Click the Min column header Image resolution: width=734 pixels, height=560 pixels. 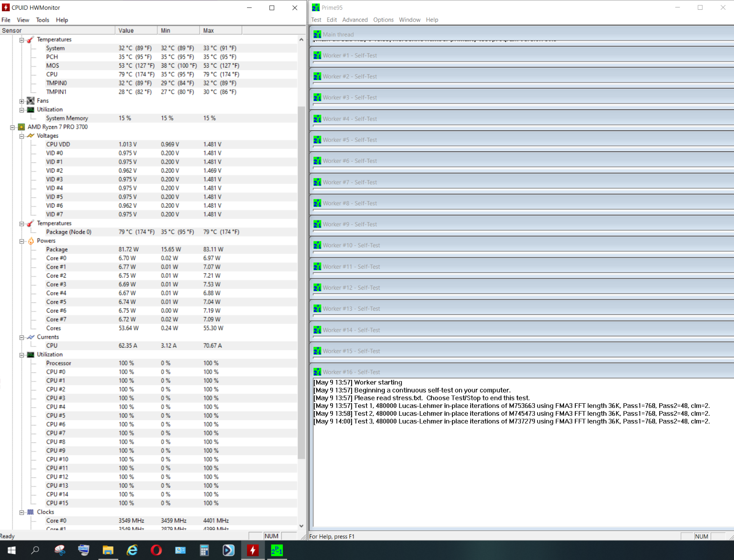(179, 30)
